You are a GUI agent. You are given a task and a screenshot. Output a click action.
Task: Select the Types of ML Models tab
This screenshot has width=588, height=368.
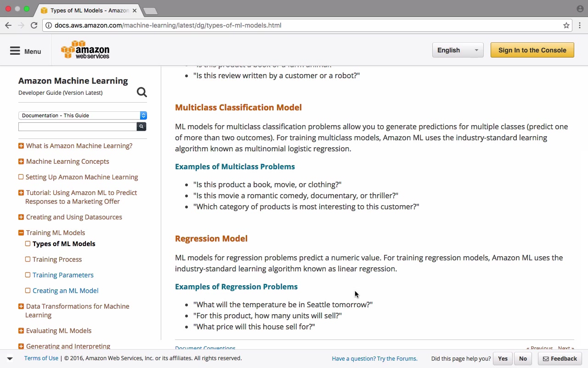[x=85, y=10]
